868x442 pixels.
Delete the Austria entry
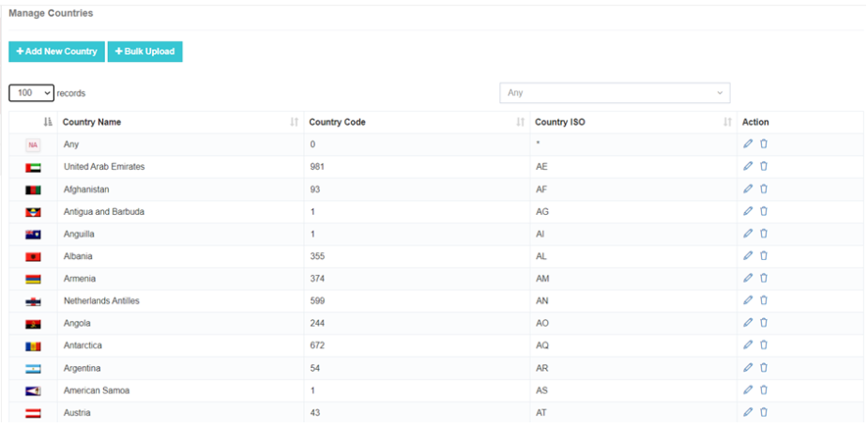pyautogui.click(x=764, y=412)
